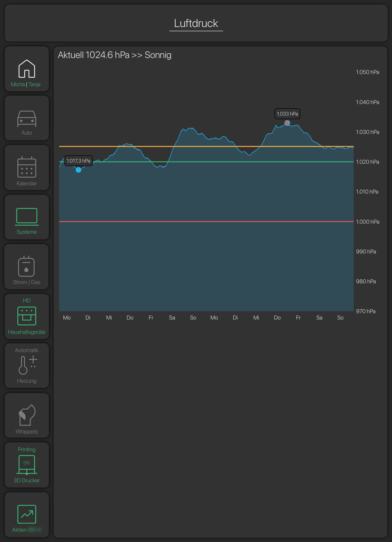Click the 1.000 hPa axis label

(x=367, y=222)
